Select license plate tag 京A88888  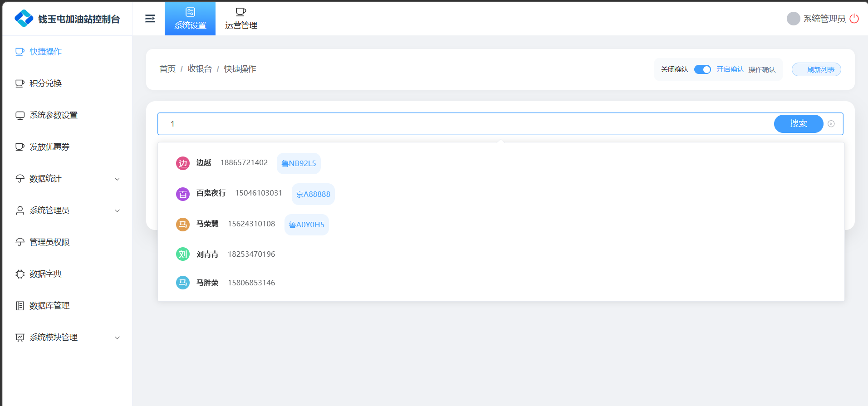pos(313,194)
